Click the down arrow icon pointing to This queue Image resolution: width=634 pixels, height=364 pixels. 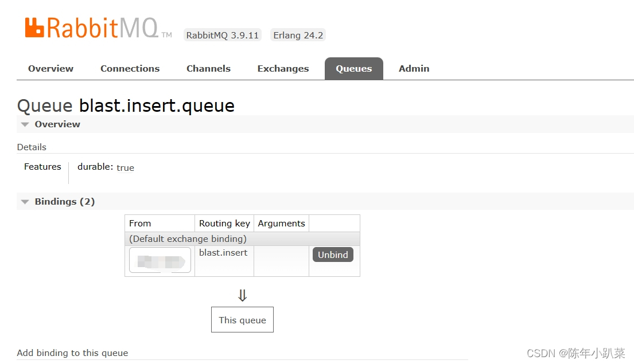coord(242,295)
